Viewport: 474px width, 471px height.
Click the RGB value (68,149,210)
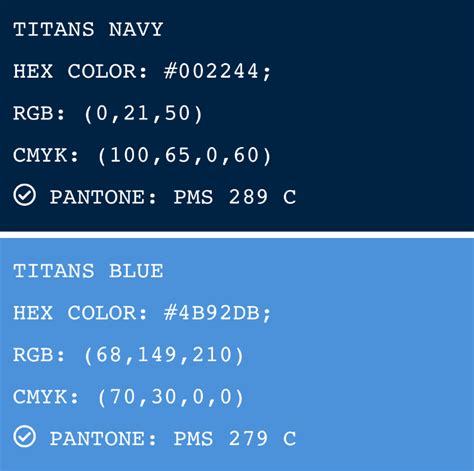coord(164,355)
